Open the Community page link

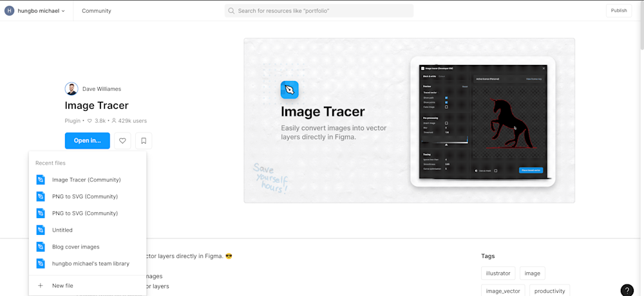point(97,11)
